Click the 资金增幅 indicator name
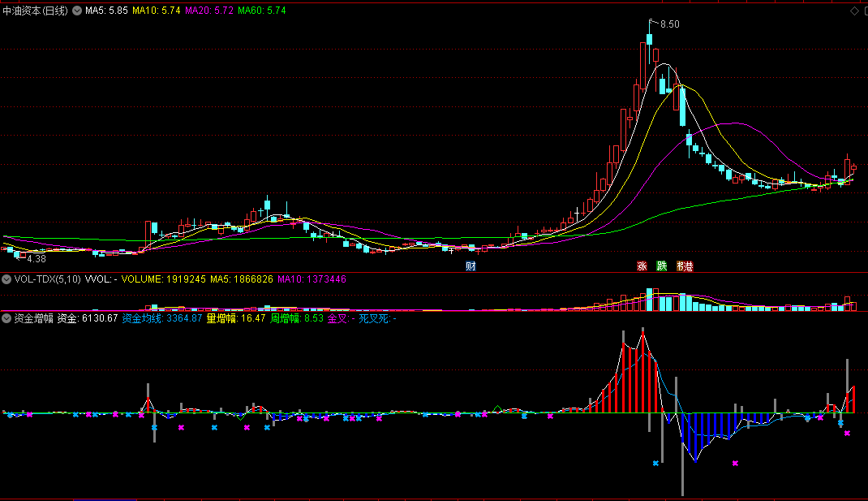 click(33, 318)
